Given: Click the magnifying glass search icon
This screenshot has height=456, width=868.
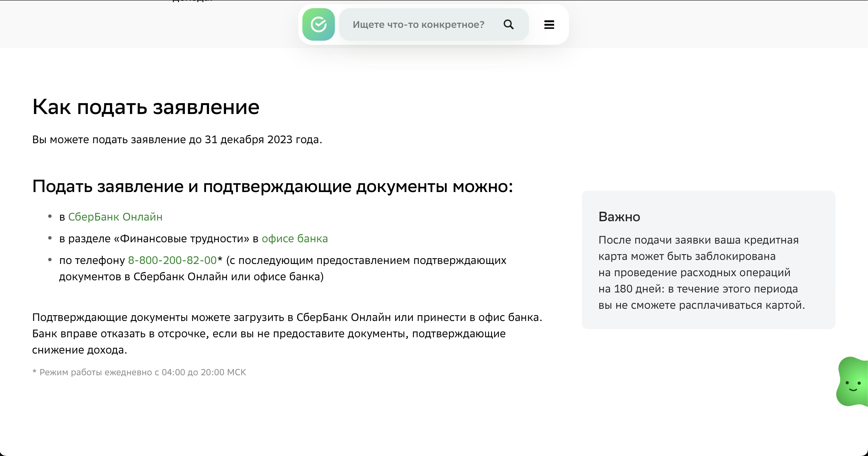Looking at the screenshot, I should (x=508, y=24).
